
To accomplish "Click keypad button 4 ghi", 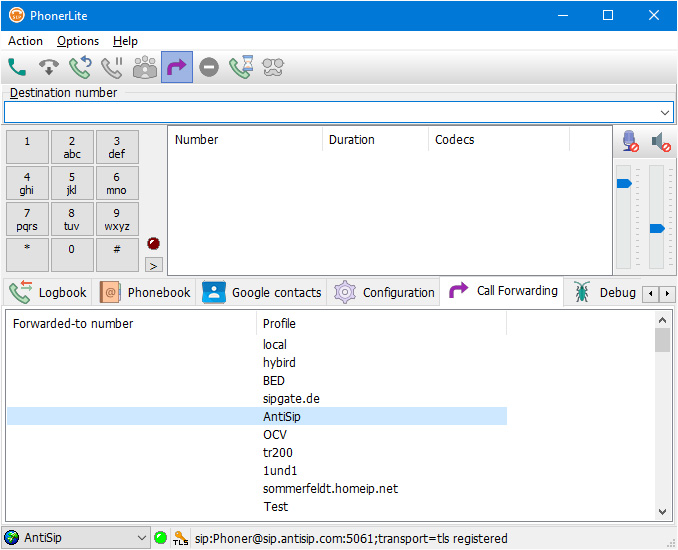I will [27, 183].
